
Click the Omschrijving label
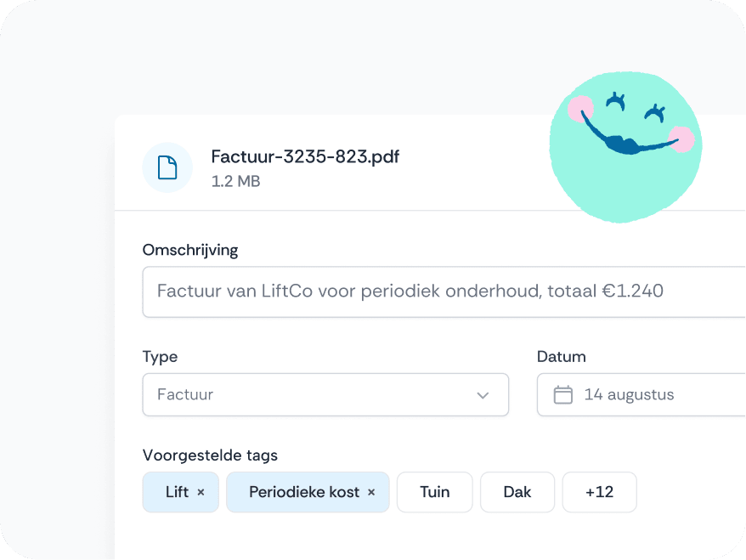click(x=190, y=250)
